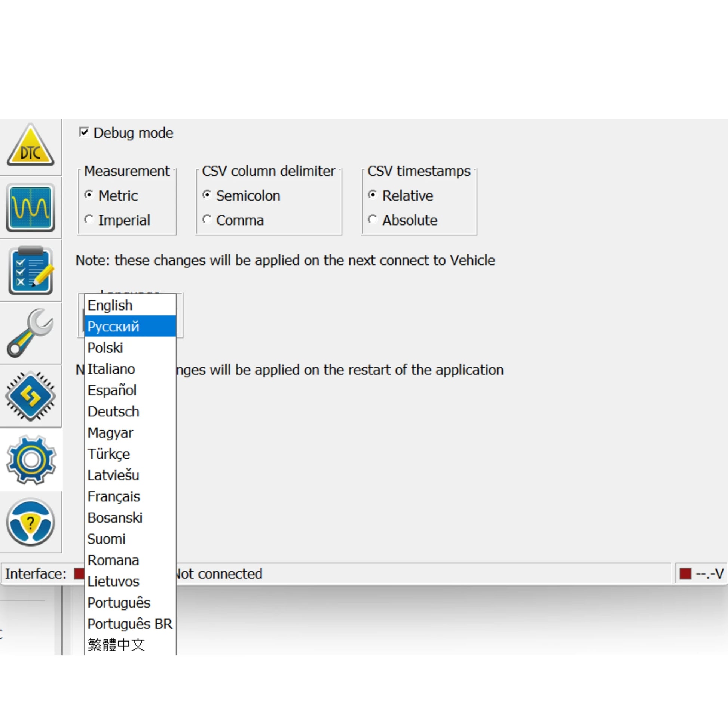Choose Deutsch from the language list
The image size is (728, 728).
pyautogui.click(x=131, y=412)
